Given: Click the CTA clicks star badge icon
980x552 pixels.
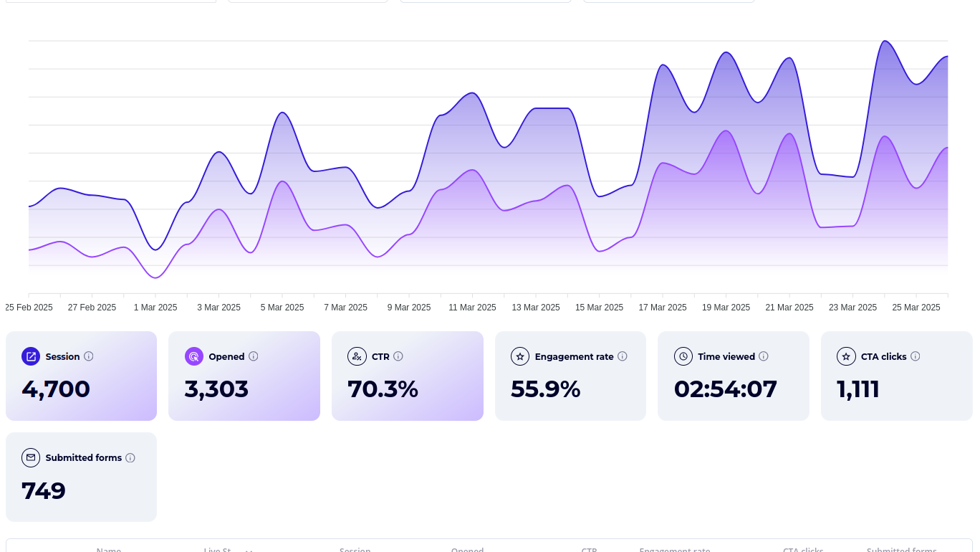Looking at the screenshot, I should [846, 356].
